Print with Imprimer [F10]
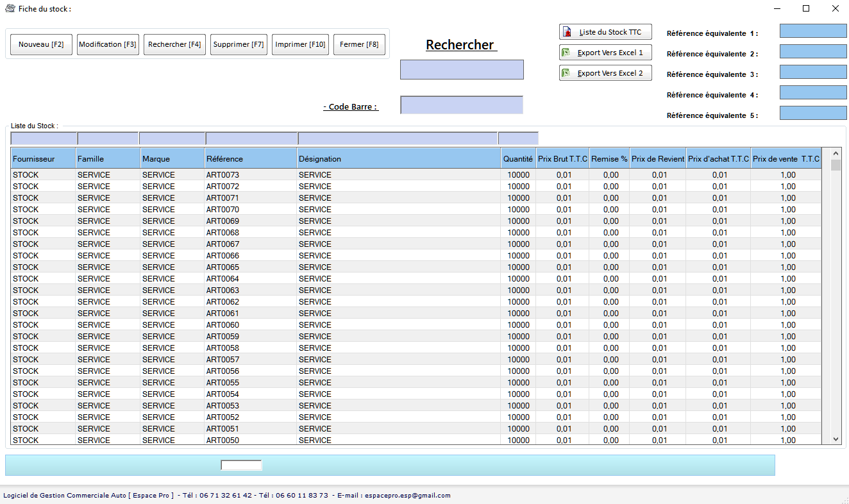 (300, 45)
